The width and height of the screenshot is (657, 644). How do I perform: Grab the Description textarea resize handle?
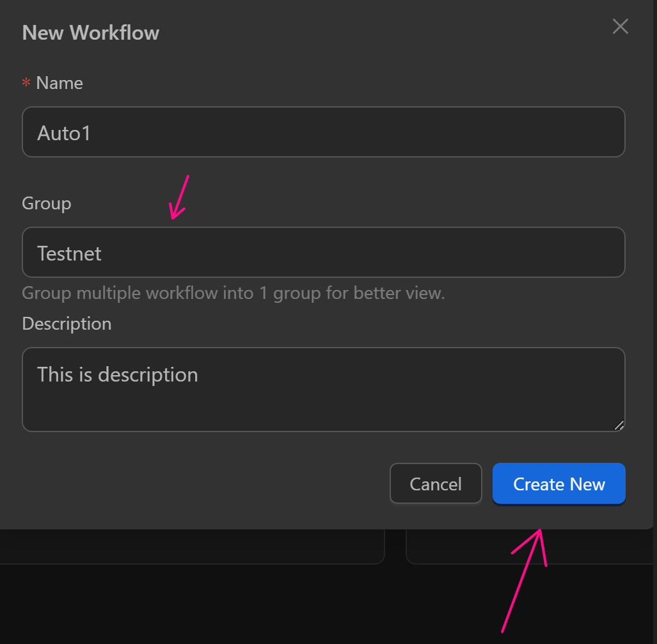pyautogui.click(x=619, y=425)
